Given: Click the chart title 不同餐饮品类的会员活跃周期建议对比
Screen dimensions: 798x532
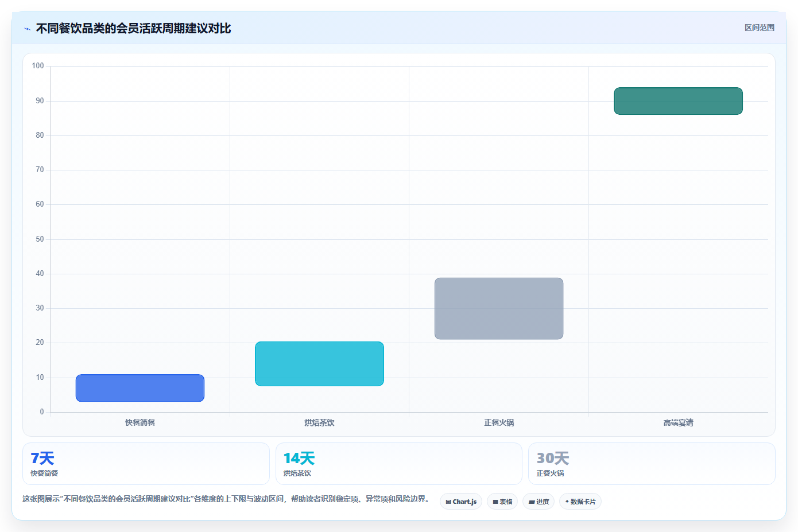Looking at the screenshot, I should tap(133, 28).
